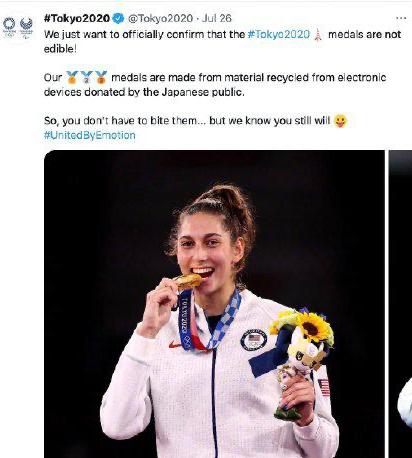Open the photo of athlete biting gold medal

click(214, 304)
